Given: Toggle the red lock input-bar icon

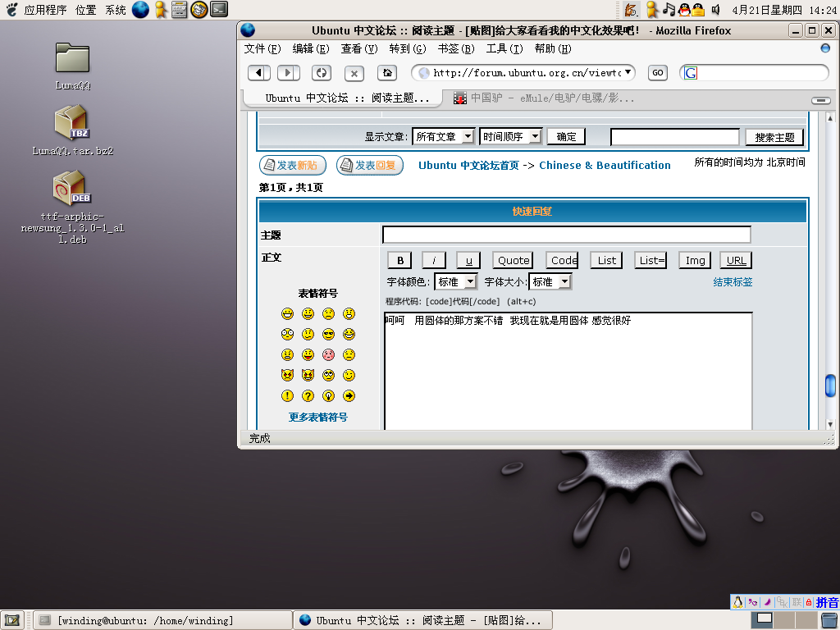Looking at the screenshot, I should pos(809,603).
